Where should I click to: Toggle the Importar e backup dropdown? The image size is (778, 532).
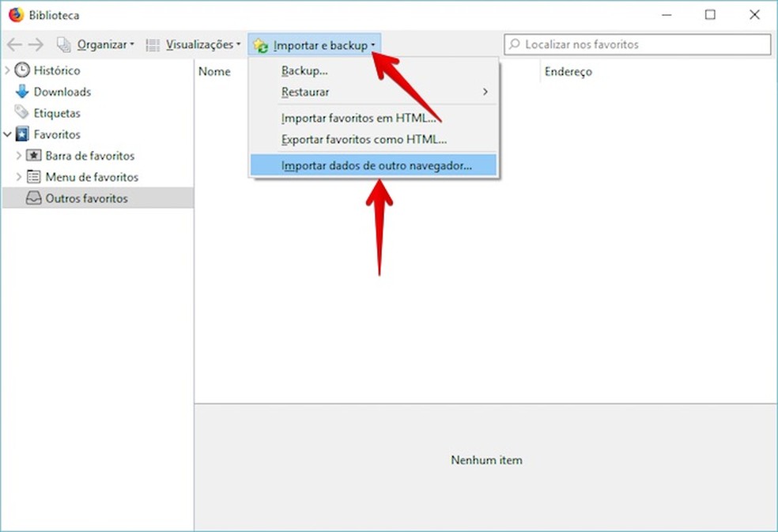[x=315, y=45]
